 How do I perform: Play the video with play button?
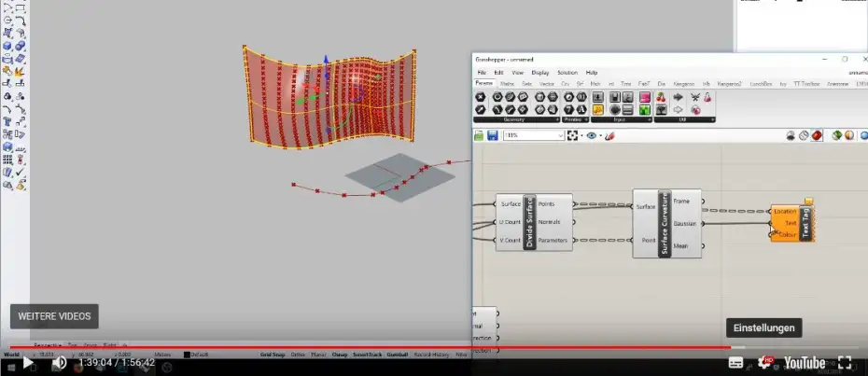[x=28, y=363]
